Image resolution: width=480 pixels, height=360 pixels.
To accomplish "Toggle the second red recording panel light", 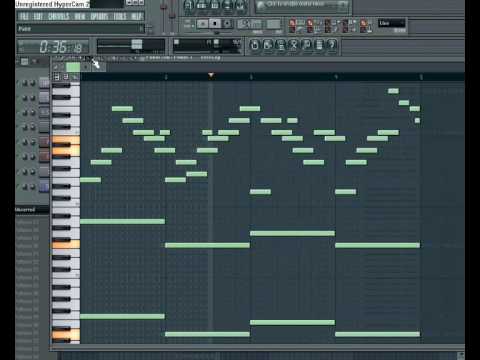I will [310, 23].
